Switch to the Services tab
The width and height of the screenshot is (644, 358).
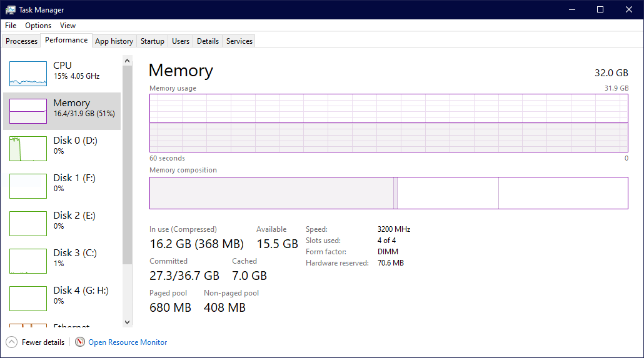coord(239,41)
